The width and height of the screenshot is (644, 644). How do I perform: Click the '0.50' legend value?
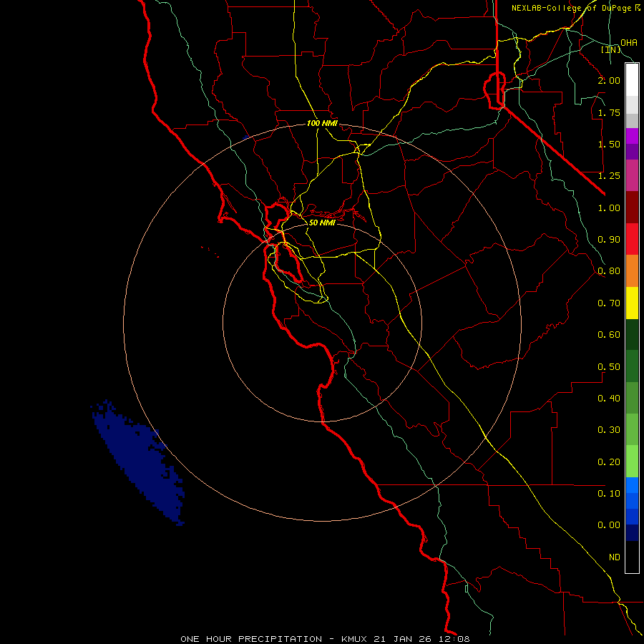pyautogui.click(x=609, y=367)
